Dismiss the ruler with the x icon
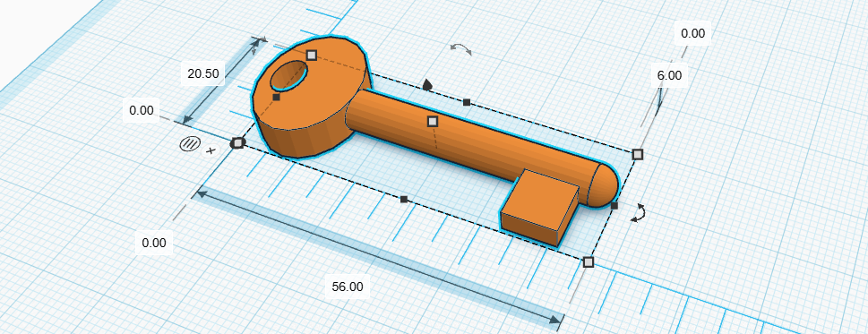 (x=211, y=150)
